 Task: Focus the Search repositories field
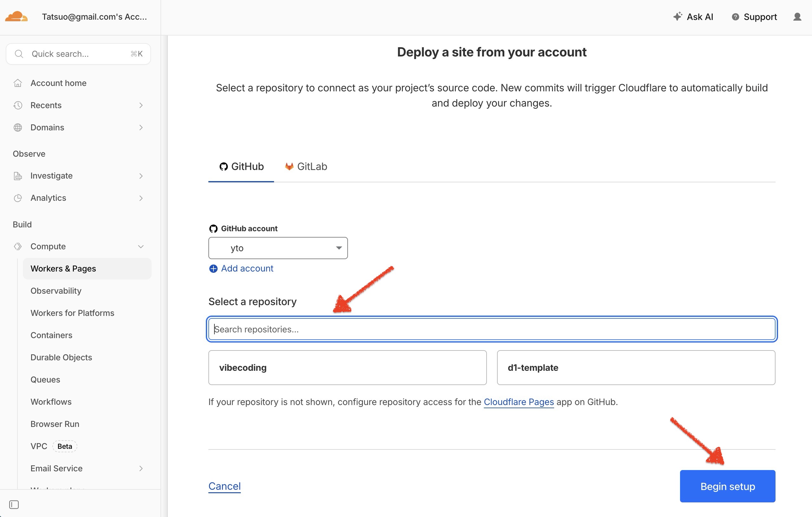pyautogui.click(x=492, y=329)
